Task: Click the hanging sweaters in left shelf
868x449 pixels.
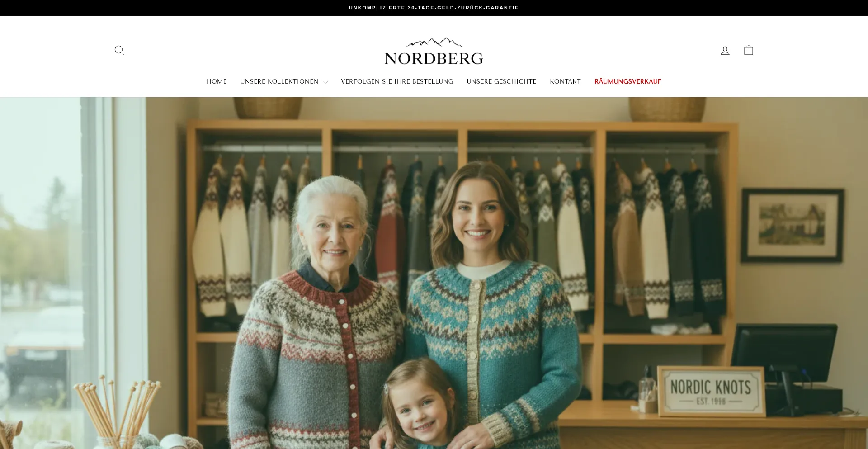Action: (x=253, y=235)
